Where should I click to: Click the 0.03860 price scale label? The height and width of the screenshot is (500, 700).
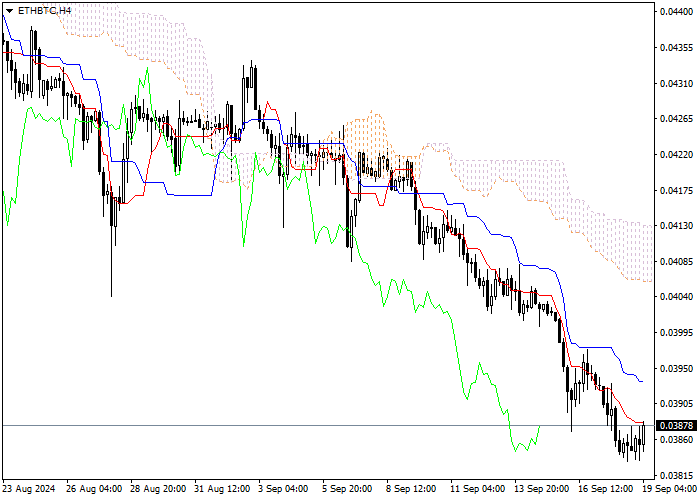(x=676, y=440)
